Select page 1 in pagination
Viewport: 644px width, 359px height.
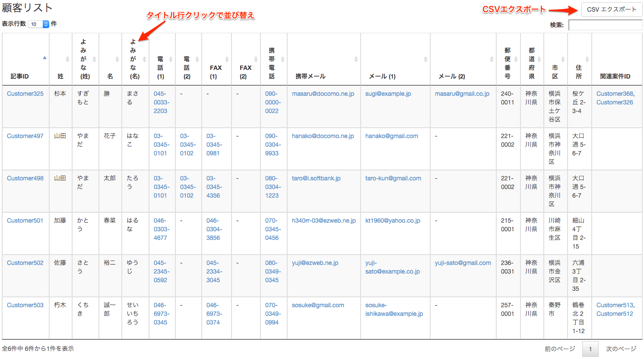coord(590,349)
